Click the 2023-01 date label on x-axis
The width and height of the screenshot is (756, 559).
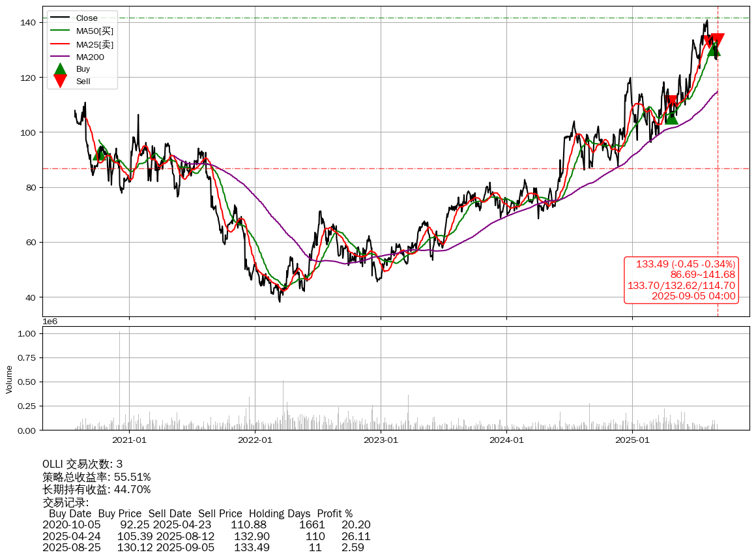click(381, 440)
